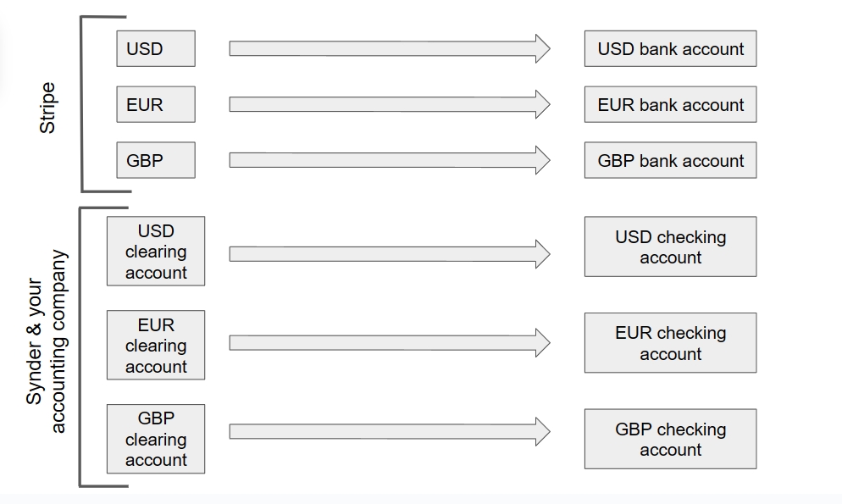The height and width of the screenshot is (504, 842).
Task: Click the USD clearing account box
Action: 156,252
